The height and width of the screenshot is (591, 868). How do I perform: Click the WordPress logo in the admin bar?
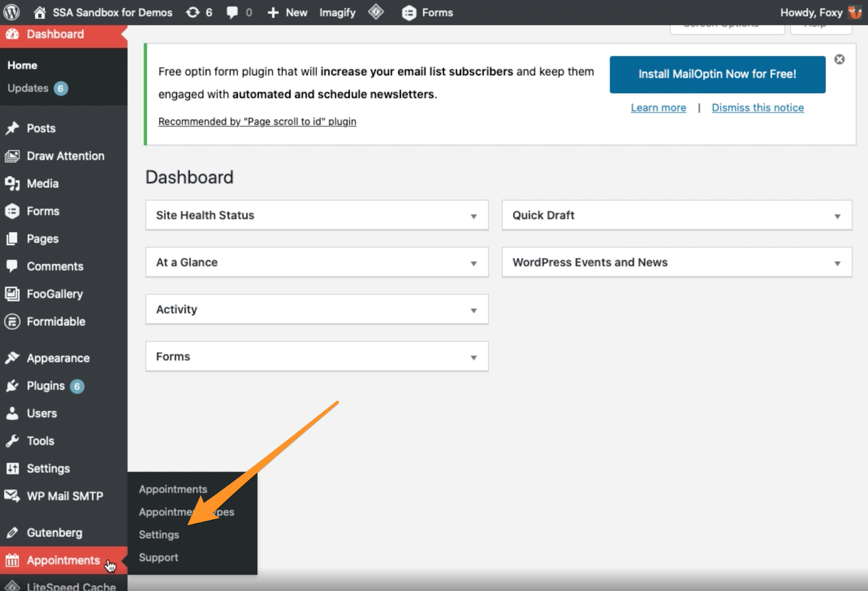(11, 12)
